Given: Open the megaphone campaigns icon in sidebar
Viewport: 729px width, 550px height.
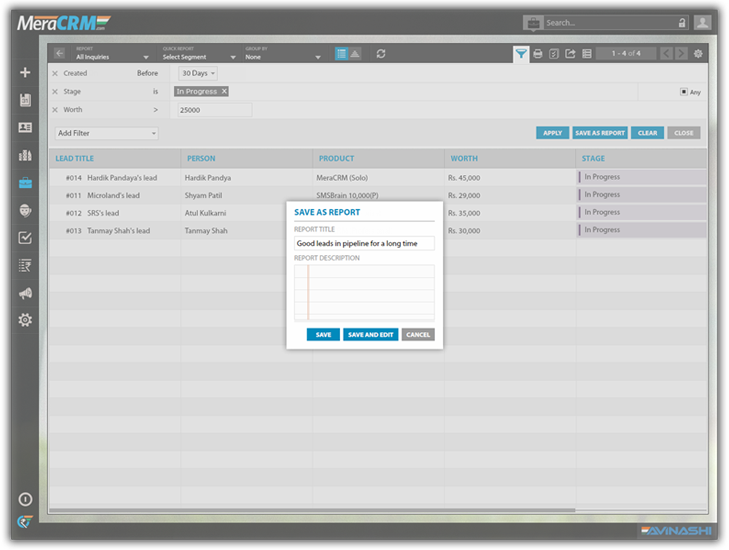Looking at the screenshot, I should (x=25, y=293).
